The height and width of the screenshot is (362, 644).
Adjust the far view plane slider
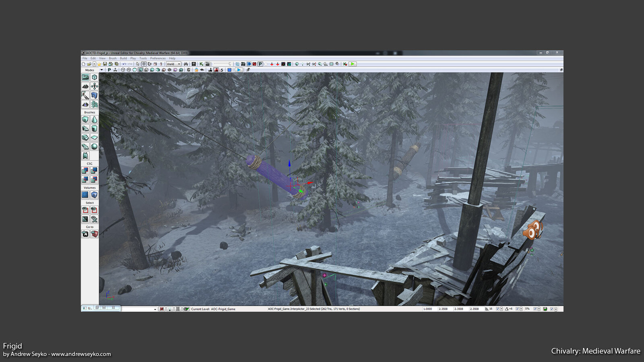click(223, 64)
